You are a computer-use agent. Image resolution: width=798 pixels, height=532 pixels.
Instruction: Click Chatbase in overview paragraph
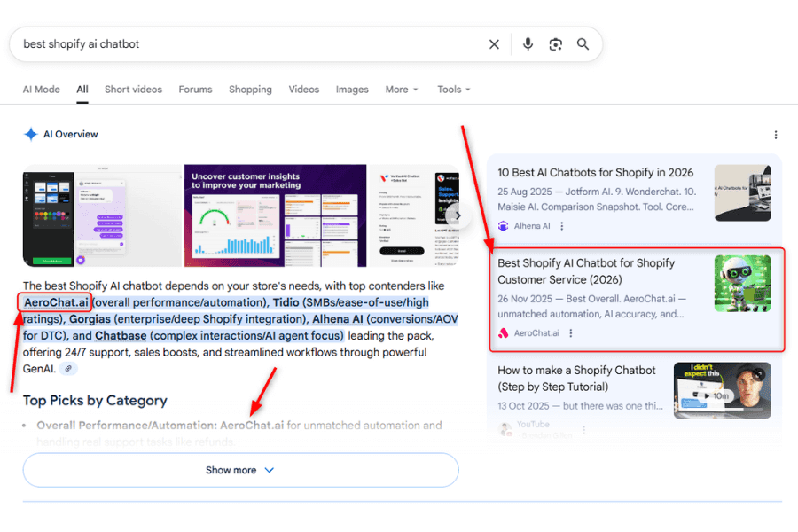click(x=121, y=336)
